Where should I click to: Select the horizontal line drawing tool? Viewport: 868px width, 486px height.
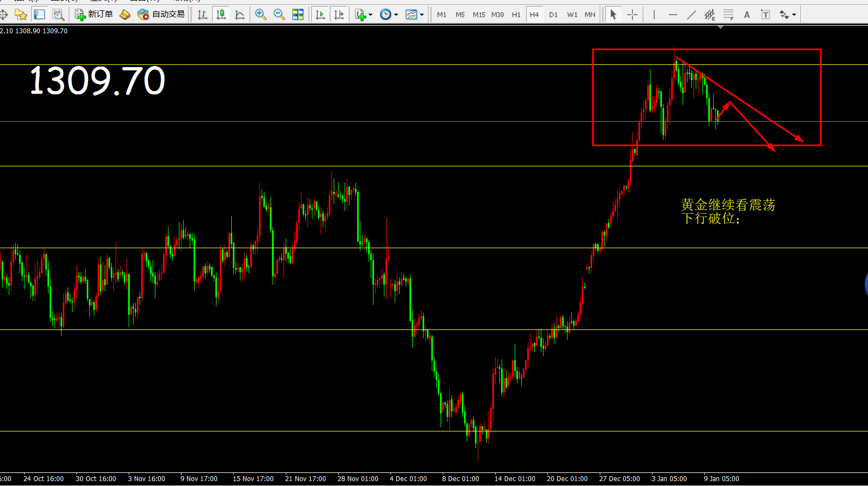coord(673,15)
